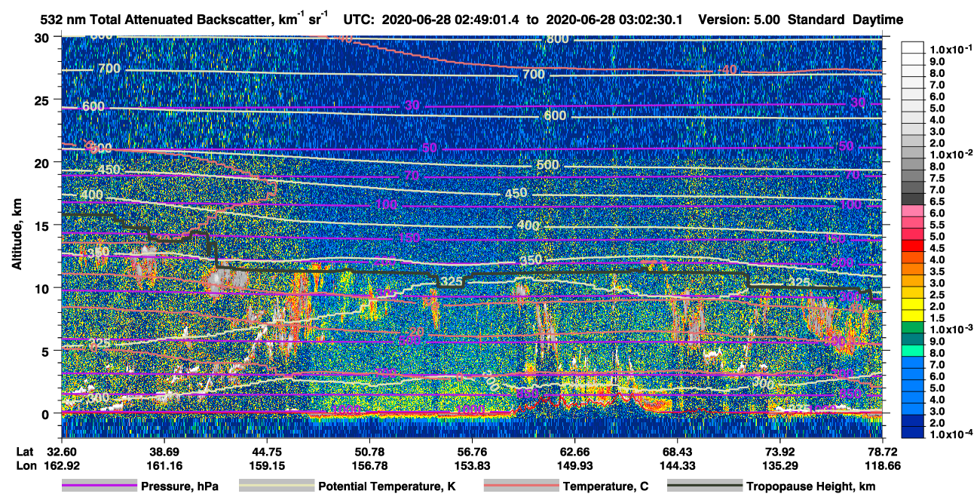This screenshot has height=503, width=980.
Task: Click the 'Pressure, hPa' legend label
Action: (x=182, y=487)
